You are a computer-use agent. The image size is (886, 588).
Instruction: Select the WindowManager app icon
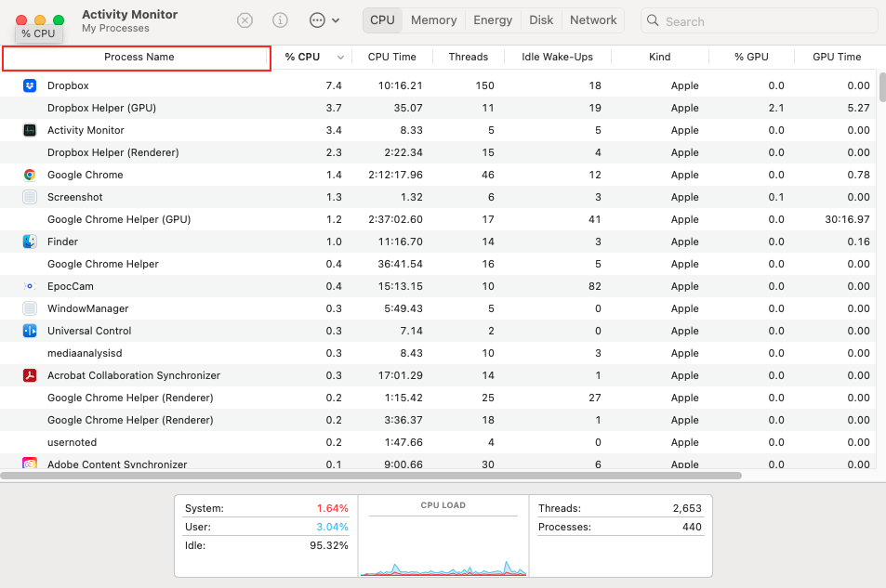[30, 307]
